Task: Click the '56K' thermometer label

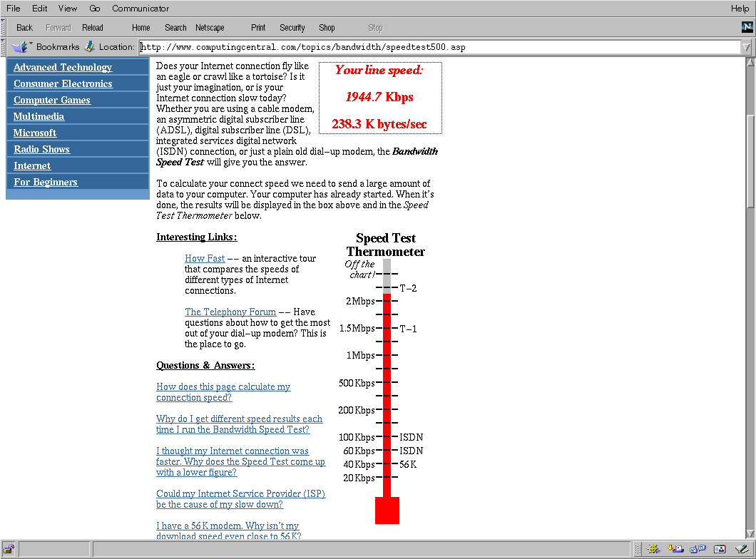Action: point(408,465)
